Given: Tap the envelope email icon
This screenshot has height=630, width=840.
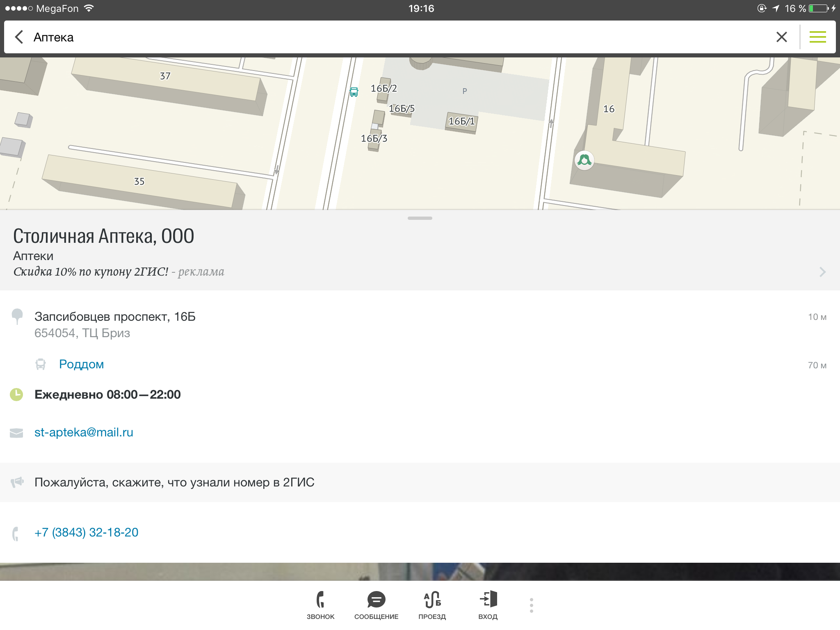Looking at the screenshot, I should (16, 433).
